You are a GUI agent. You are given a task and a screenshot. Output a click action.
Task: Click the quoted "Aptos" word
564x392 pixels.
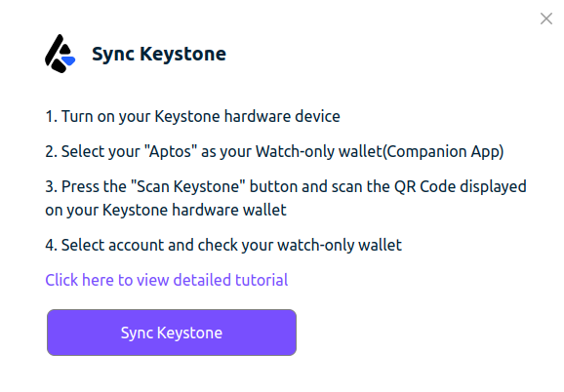[x=171, y=151]
